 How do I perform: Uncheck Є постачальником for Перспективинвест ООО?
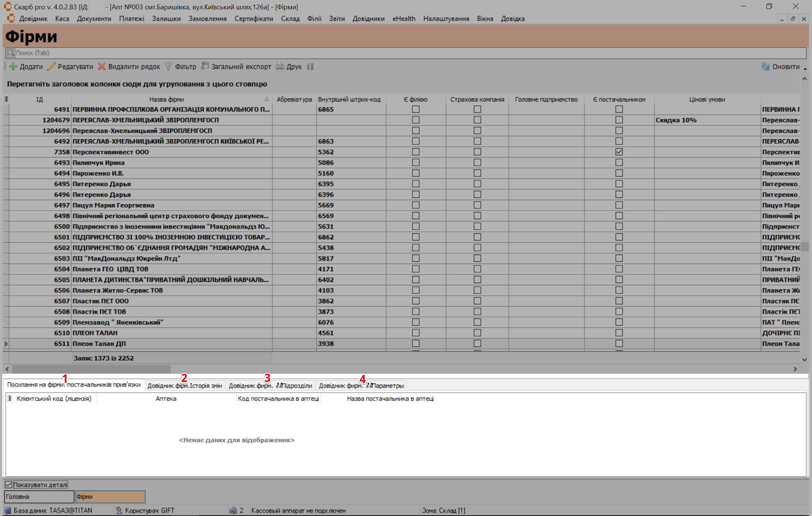click(x=619, y=152)
